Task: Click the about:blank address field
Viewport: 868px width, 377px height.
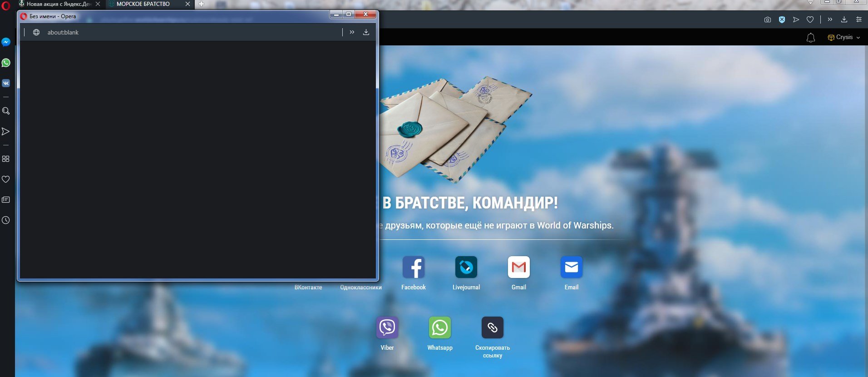Action: [x=182, y=32]
